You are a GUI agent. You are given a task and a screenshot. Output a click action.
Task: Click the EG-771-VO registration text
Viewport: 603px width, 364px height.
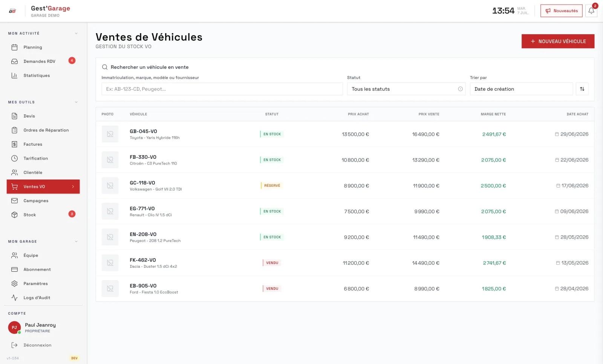pos(142,209)
